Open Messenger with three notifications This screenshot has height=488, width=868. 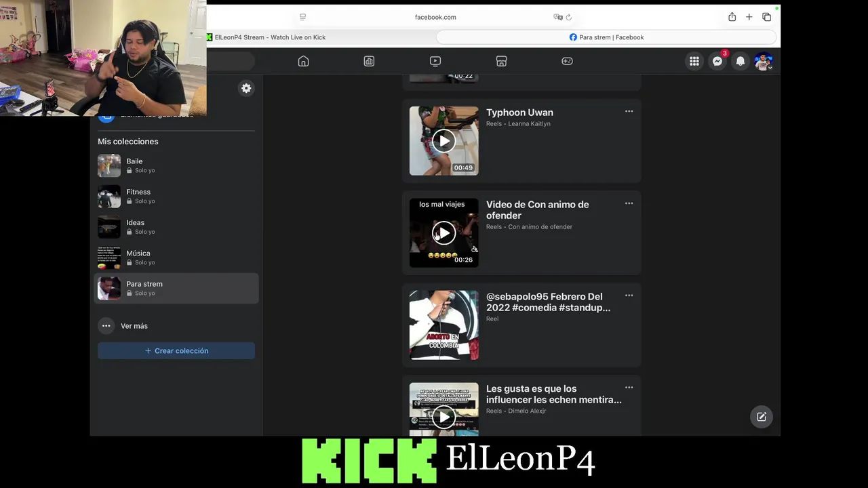pyautogui.click(x=717, y=61)
